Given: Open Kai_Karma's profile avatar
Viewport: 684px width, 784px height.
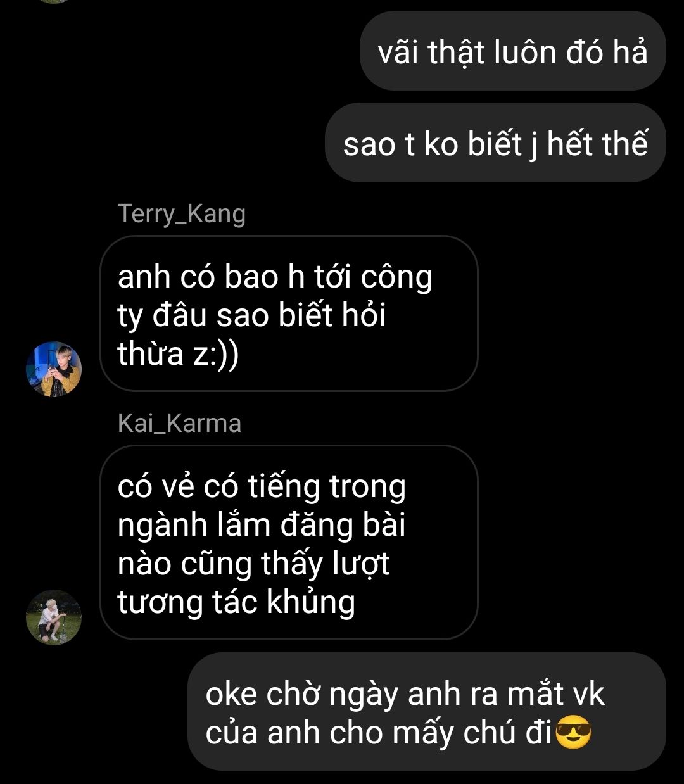Looking at the screenshot, I should coord(54,617).
